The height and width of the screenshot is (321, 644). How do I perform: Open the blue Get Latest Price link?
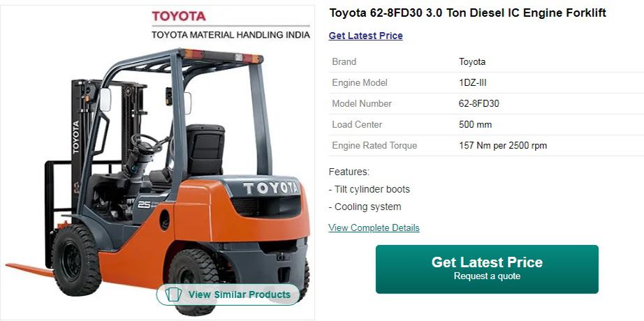tap(365, 36)
